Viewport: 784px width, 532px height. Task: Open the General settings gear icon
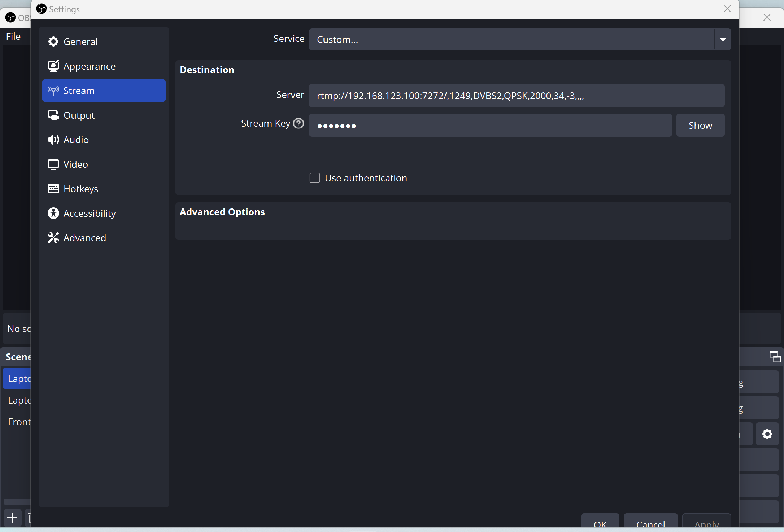tap(53, 42)
